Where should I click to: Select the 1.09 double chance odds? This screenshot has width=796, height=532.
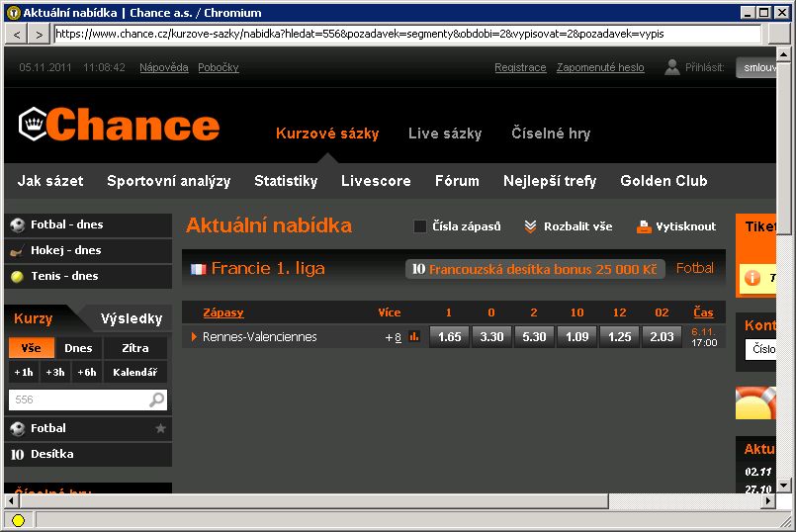[x=577, y=336]
